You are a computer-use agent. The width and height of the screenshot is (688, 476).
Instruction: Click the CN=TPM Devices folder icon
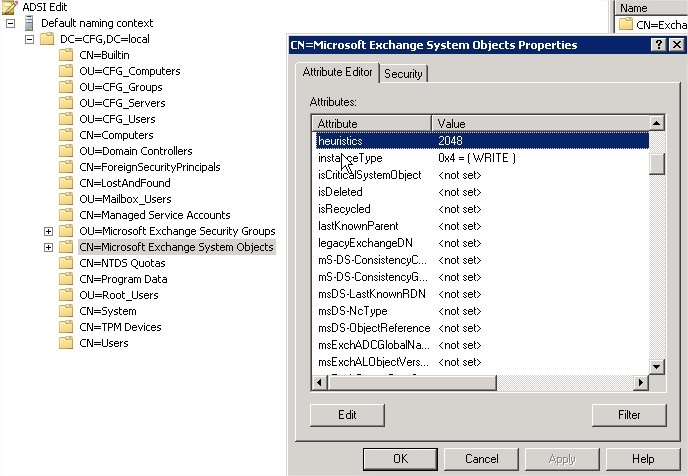coord(66,327)
